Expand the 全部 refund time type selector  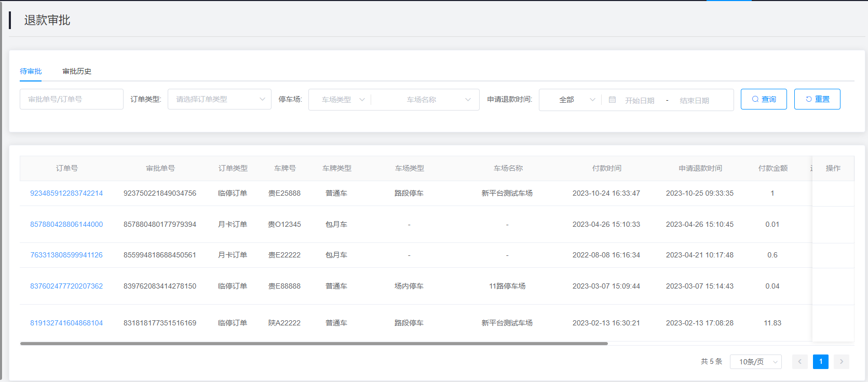[570, 100]
